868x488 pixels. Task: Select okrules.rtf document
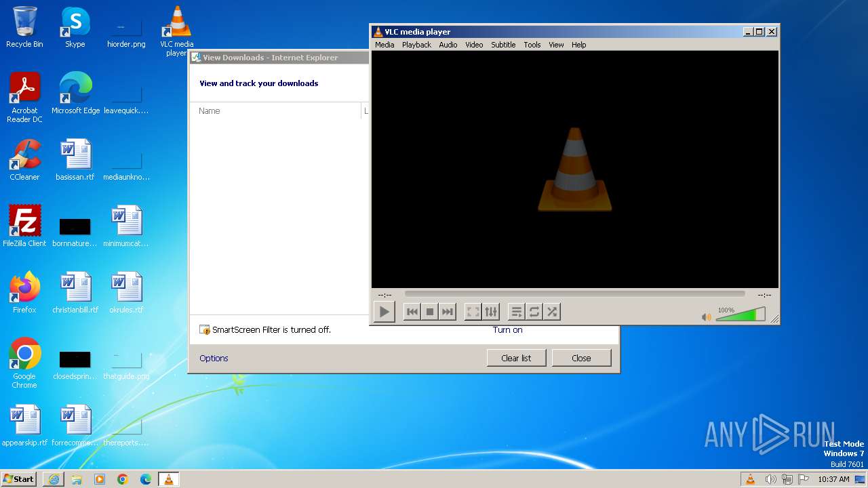point(126,293)
